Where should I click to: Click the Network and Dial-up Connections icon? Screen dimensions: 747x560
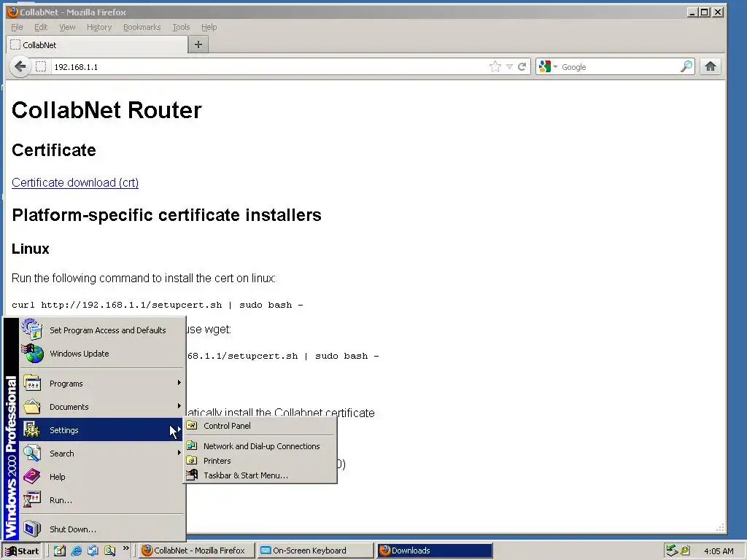click(x=192, y=446)
